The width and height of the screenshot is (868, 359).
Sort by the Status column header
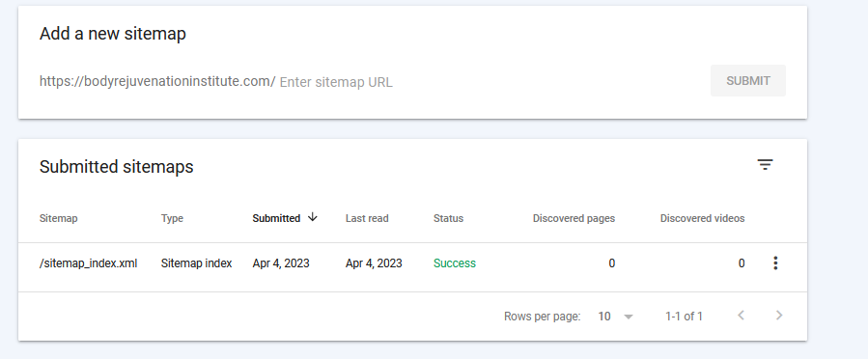click(x=448, y=218)
